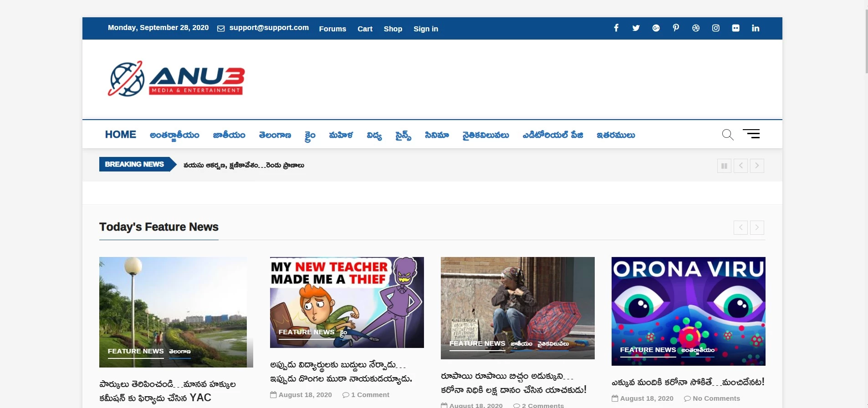Click the page vertical scrollbar thumb
The height and width of the screenshot is (408, 868).
tap(867, 41)
